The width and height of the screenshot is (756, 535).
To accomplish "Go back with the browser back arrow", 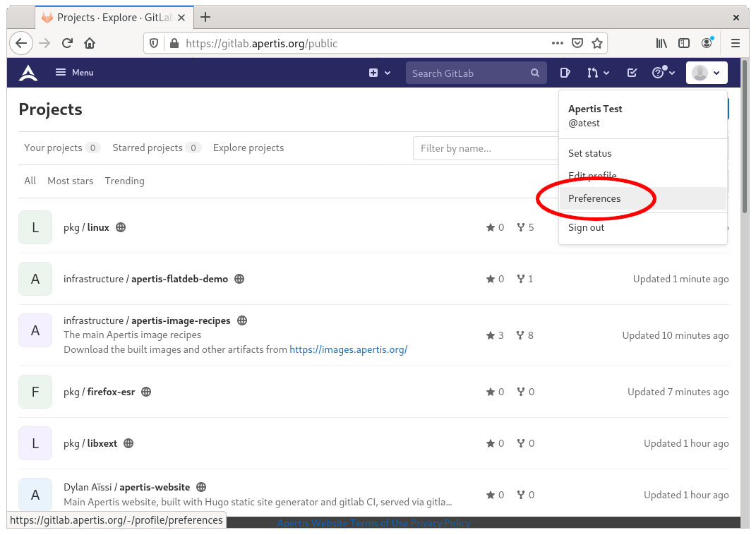I will pyautogui.click(x=21, y=43).
